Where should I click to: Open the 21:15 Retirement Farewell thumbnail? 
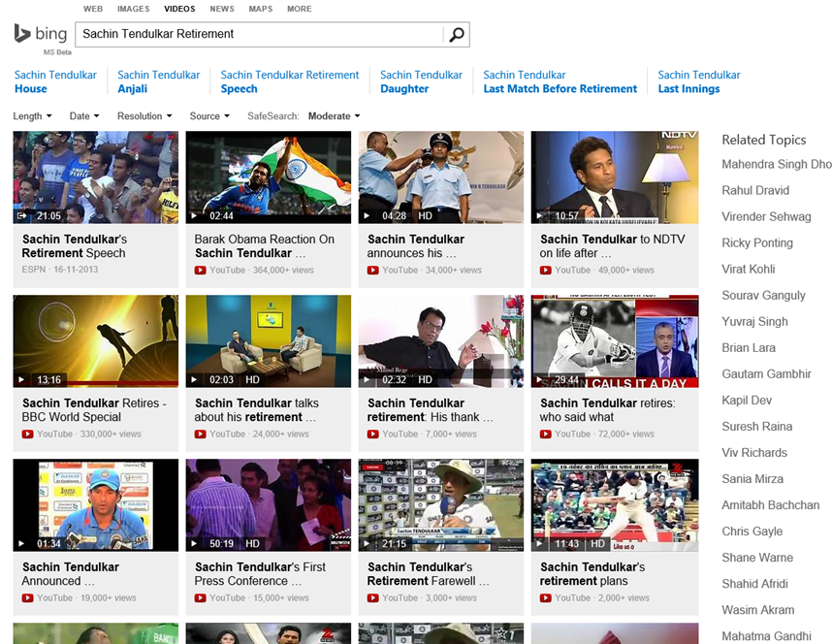[441, 505]
